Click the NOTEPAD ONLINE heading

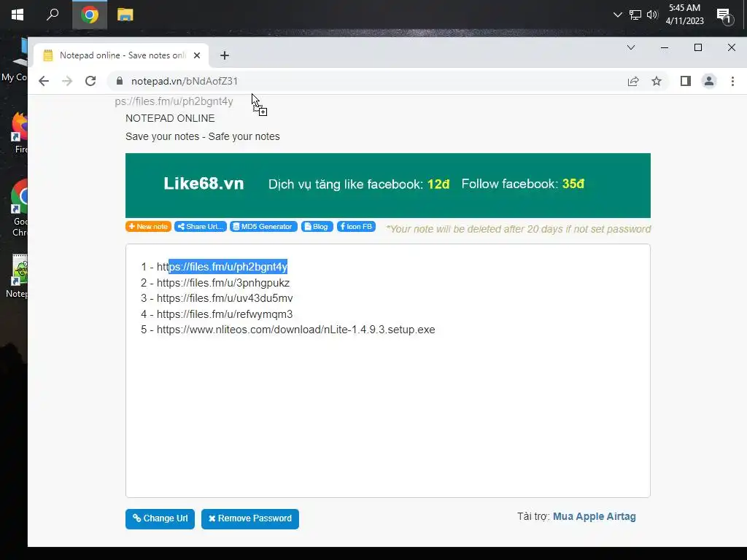point(170,118)
